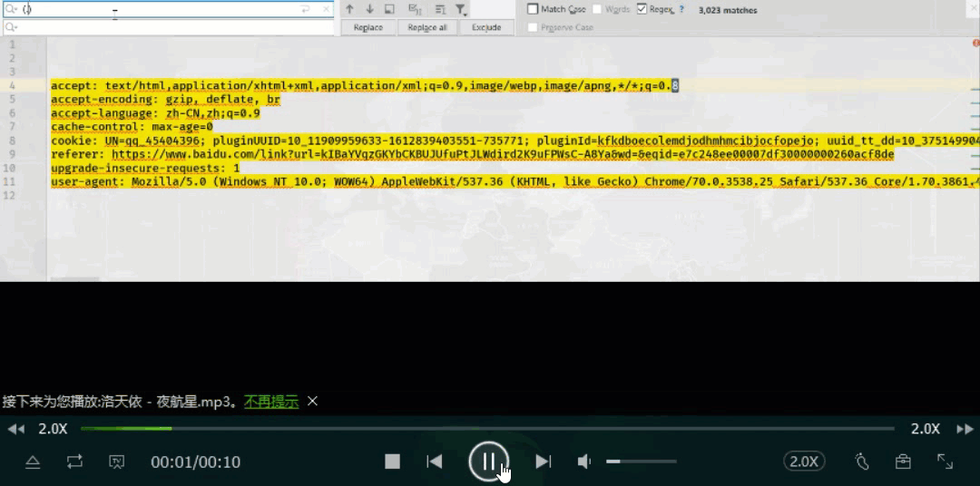The width and height of the screenshot is (980, 486).
Task: Enter fullscreen with the expand arrows icon
Action: click(x=945, y=462)
